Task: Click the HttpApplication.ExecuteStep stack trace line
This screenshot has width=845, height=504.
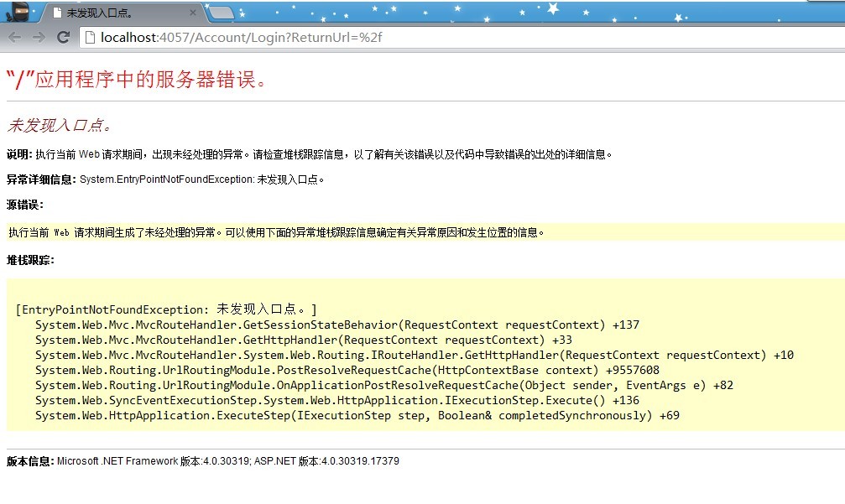Action: (357, 416)
